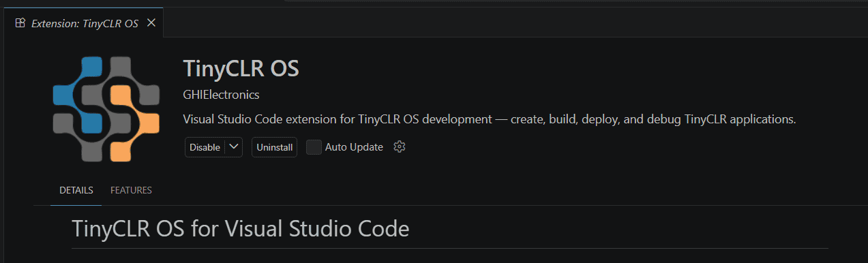Screen dimensions: 868x263
Task: Close the Extension: TinyCLR OS tab
Action: tap(151, 22)
